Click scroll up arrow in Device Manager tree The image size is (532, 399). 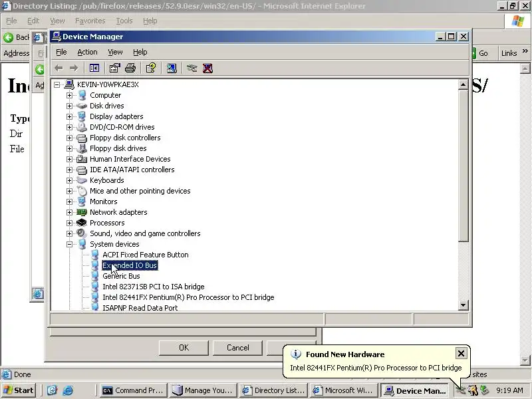(463, 84)
